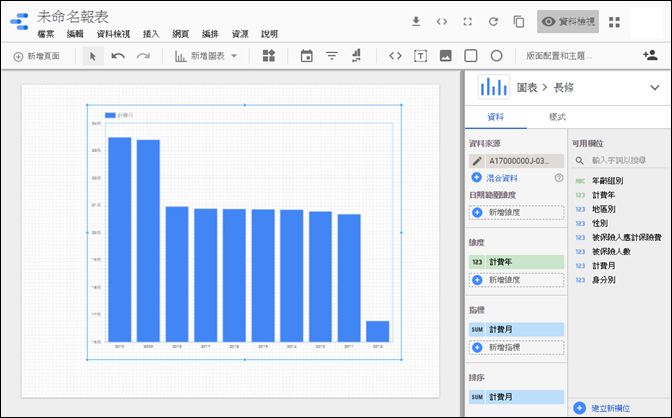
Task: Switch to 資料檢視 view mode
Action: [x=568, y=21]
